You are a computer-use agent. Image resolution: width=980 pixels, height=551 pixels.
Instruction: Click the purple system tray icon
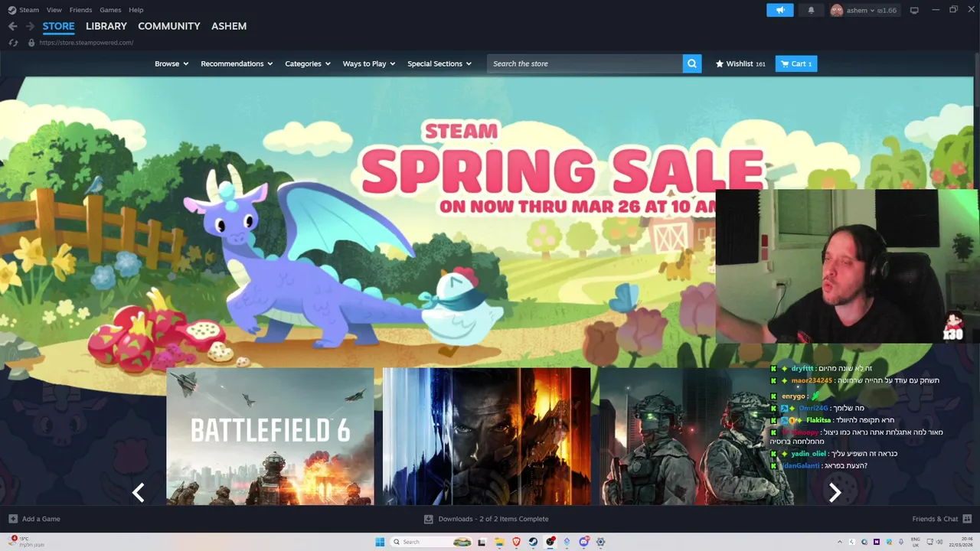tap(877, 542)
